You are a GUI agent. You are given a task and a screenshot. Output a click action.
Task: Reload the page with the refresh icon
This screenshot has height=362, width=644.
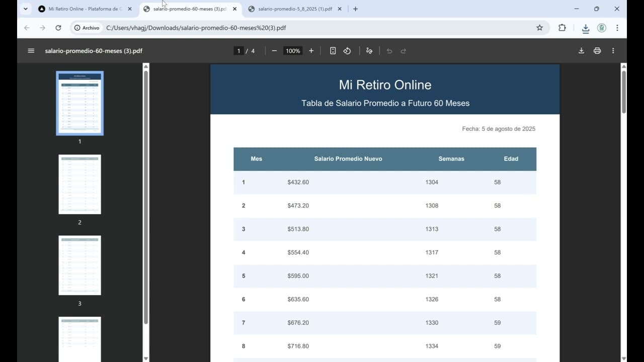click(58, 28)
